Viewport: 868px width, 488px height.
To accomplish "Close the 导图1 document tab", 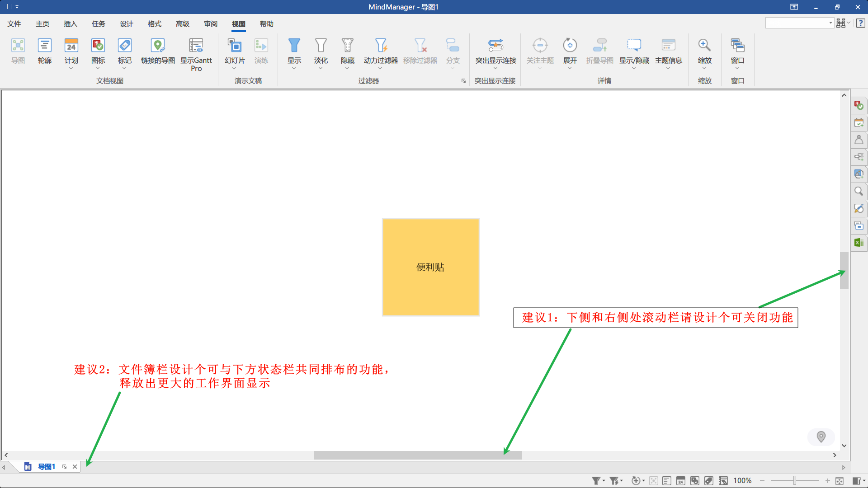I will pyautogui.click(x=75, y=467).
